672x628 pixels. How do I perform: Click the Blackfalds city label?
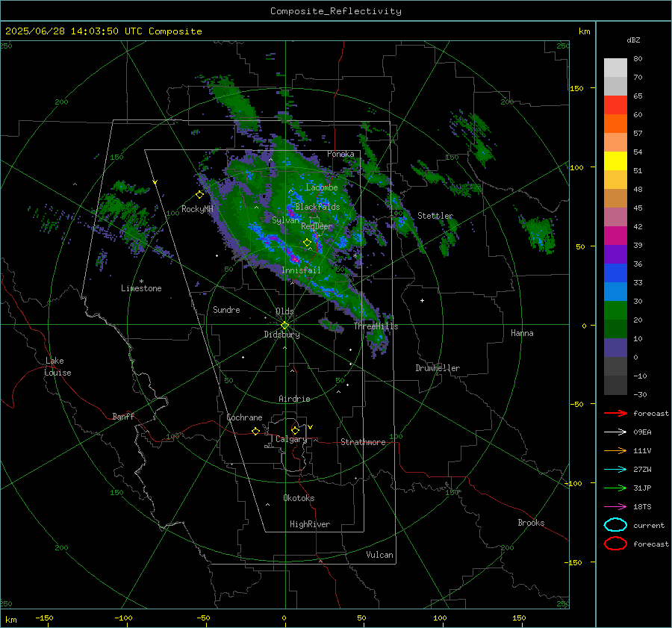[317, 207]
